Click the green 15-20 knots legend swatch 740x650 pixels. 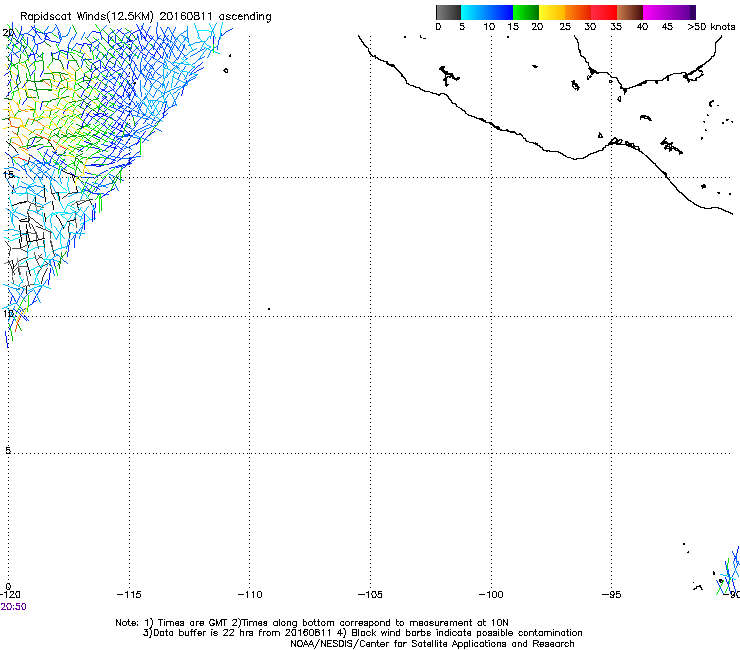[526, 12]
